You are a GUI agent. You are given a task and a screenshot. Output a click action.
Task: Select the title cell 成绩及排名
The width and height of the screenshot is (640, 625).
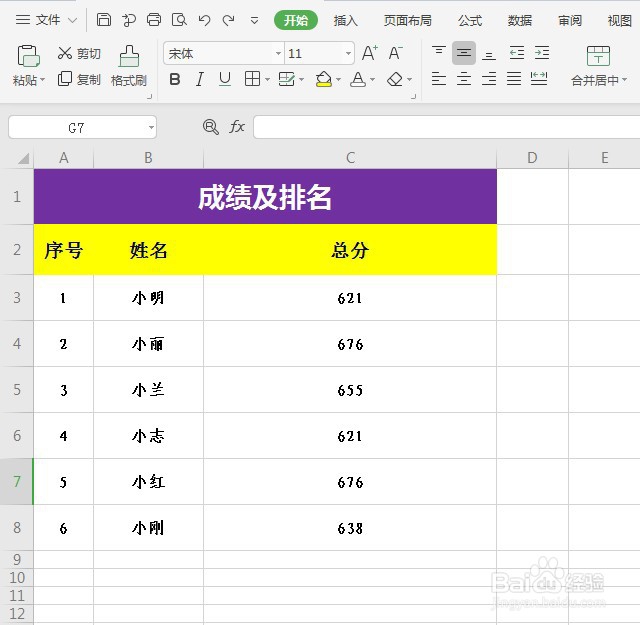[265, 196]
